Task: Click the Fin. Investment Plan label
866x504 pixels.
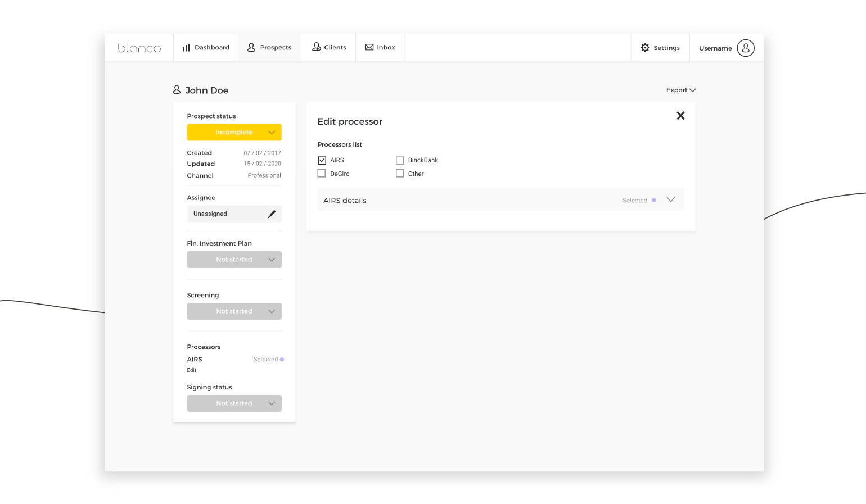Action: point(219,243)
